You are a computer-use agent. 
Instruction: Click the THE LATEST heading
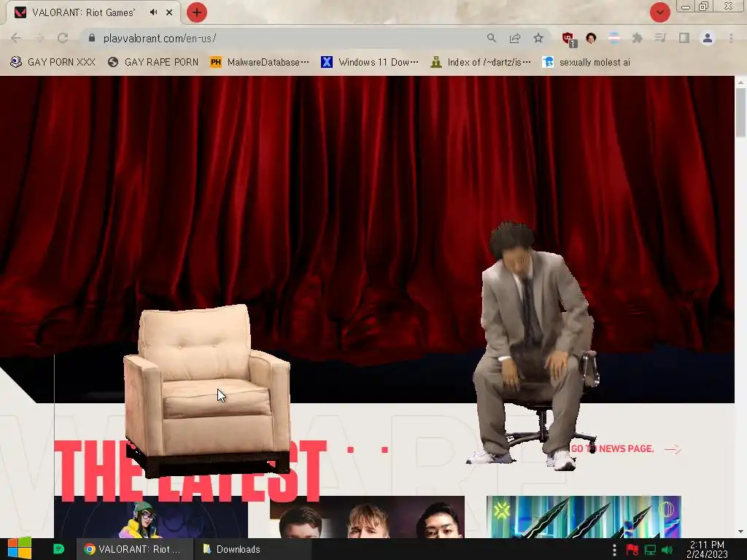click(190, 470)
